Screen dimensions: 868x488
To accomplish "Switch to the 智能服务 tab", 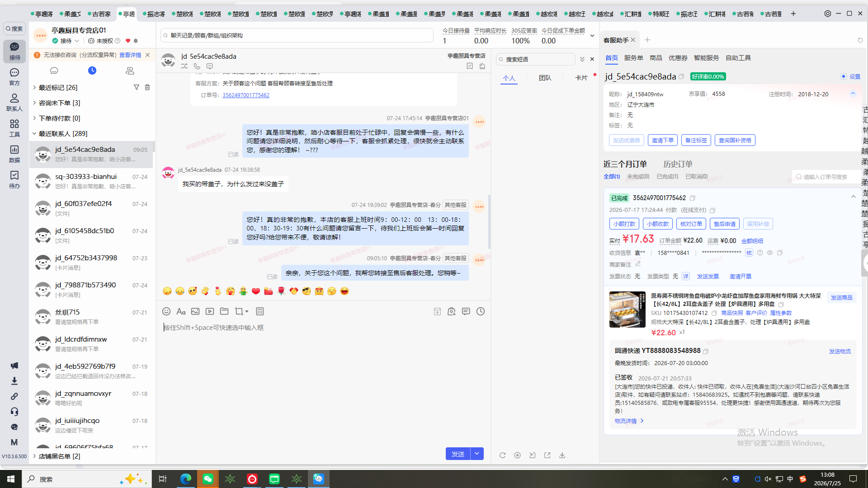I will tap(706, 58).
